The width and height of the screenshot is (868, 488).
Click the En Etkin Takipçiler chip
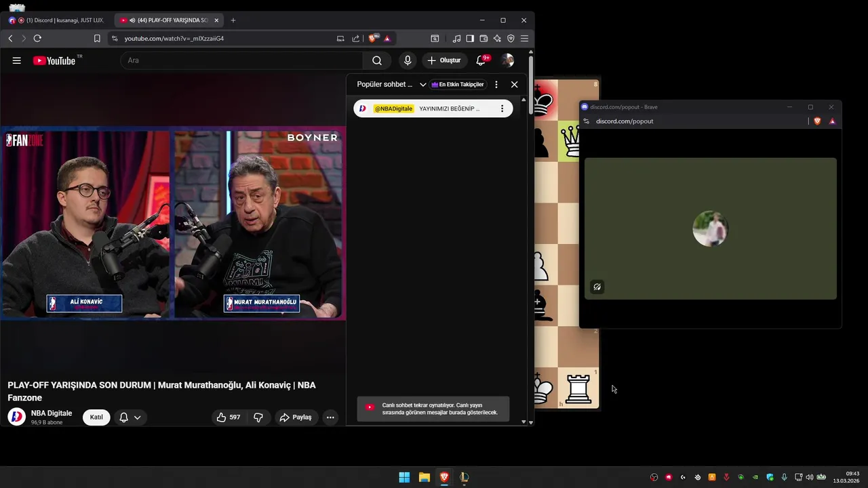[458, 85]
